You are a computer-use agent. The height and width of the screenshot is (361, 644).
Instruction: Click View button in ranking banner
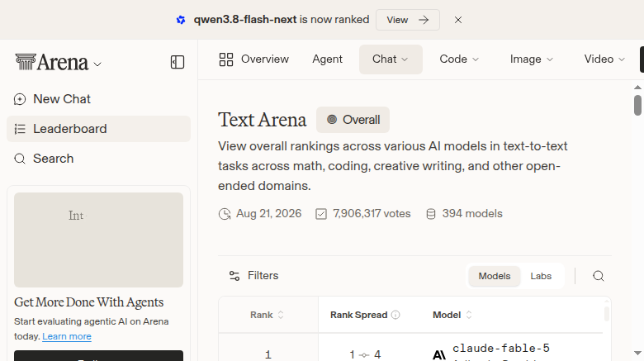(407, 20)
